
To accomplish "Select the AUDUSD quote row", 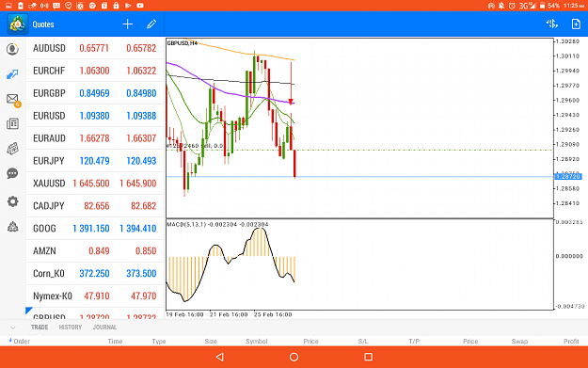I will tap(95, 48).
